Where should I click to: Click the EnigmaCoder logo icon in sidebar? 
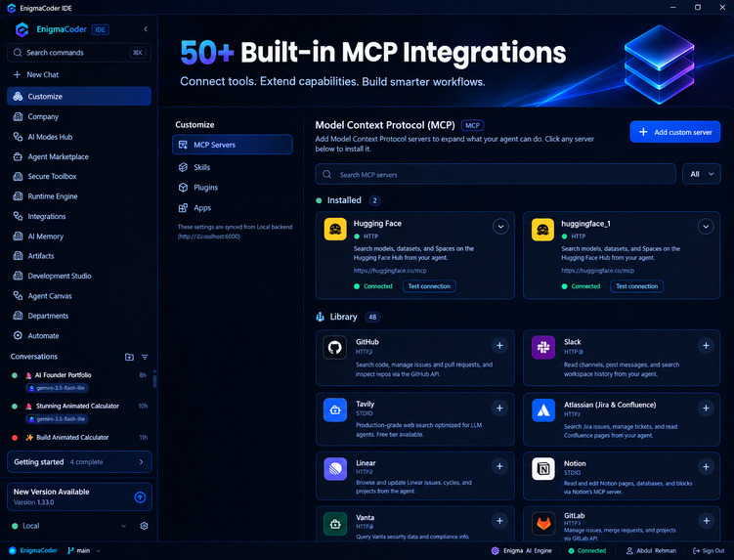[x=22, y=29]
